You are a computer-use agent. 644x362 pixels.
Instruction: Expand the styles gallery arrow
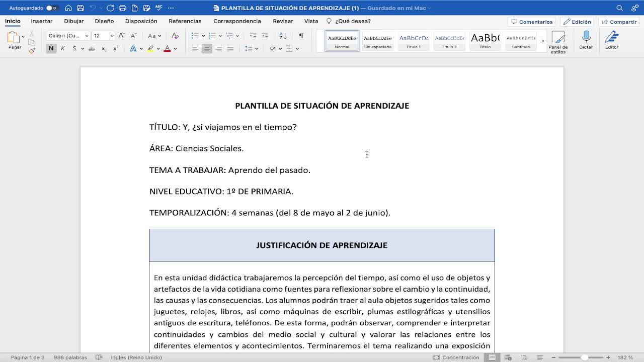tap(542, 41)
